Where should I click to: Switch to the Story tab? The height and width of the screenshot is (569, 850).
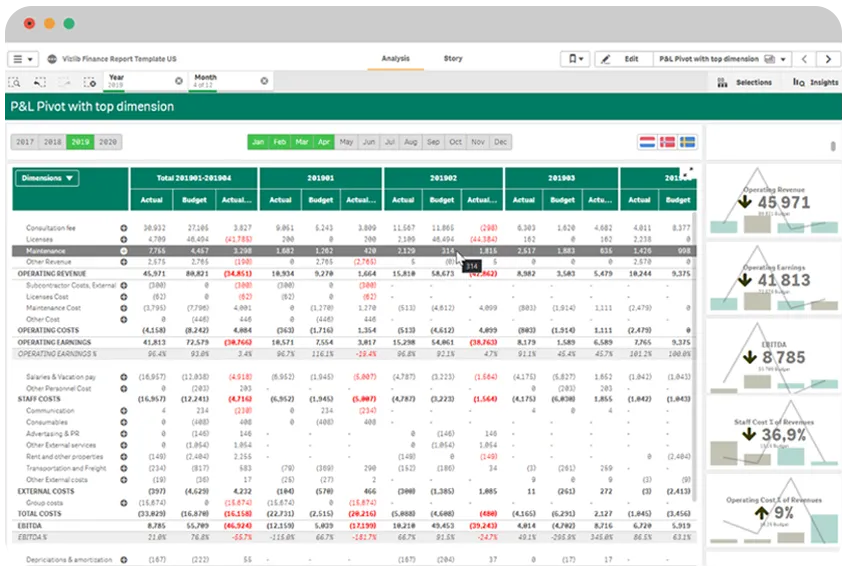tap(454, 59)
